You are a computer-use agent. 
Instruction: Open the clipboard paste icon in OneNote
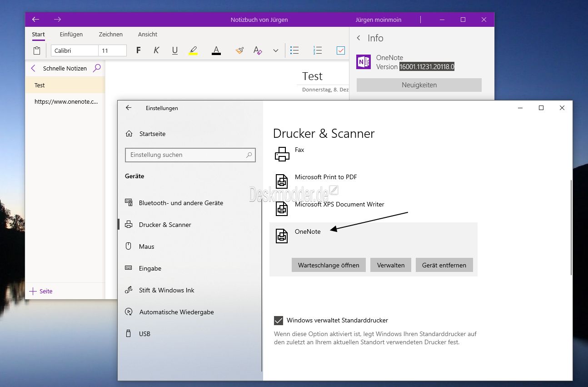[37, 50]
